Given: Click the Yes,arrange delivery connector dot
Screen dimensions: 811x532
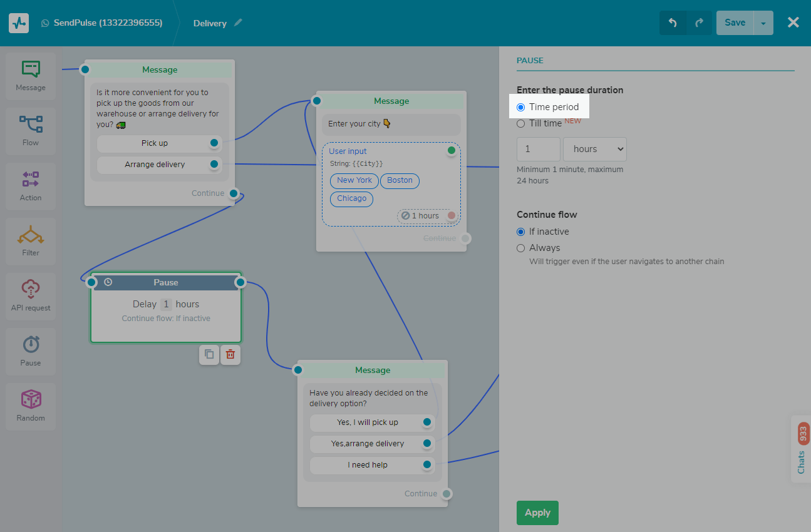Looking at the screenshot, I should (x=427, y=444).
